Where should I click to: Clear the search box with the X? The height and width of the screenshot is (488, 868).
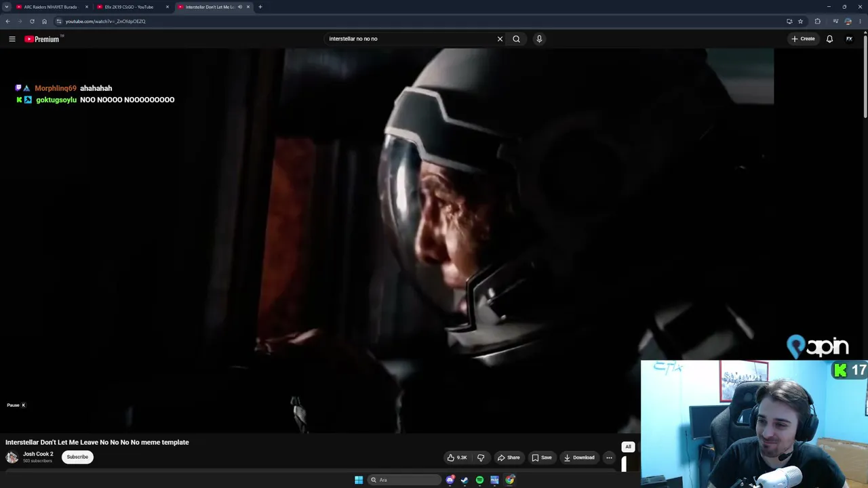coord(500,39)
